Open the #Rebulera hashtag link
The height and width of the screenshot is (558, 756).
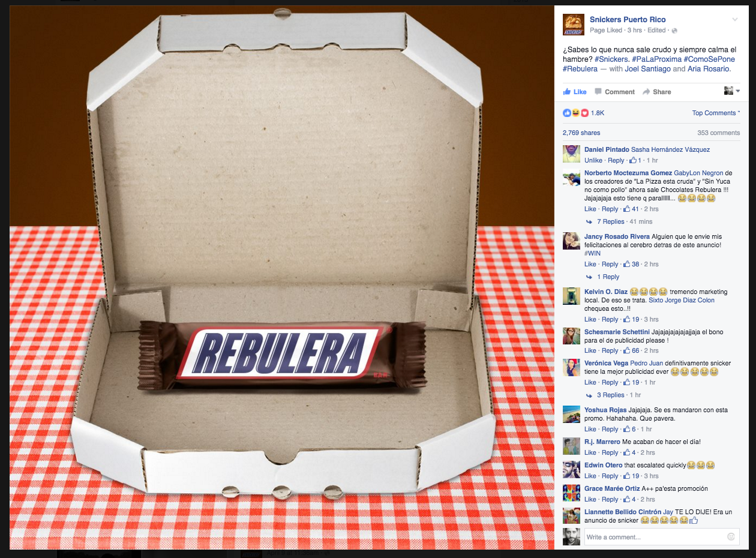[x=580, y=69]
